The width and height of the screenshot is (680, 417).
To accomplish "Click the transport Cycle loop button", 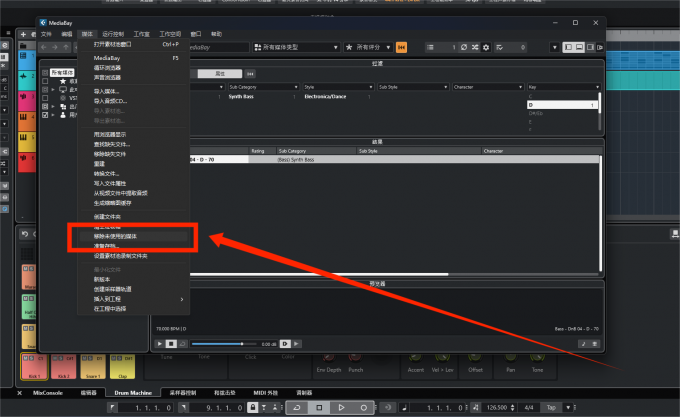I will coord(297,407).
